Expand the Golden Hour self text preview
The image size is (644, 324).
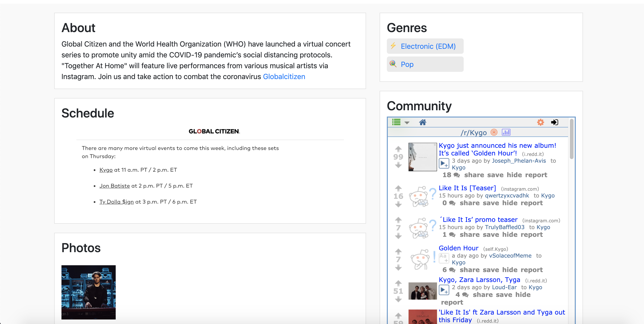444,258
